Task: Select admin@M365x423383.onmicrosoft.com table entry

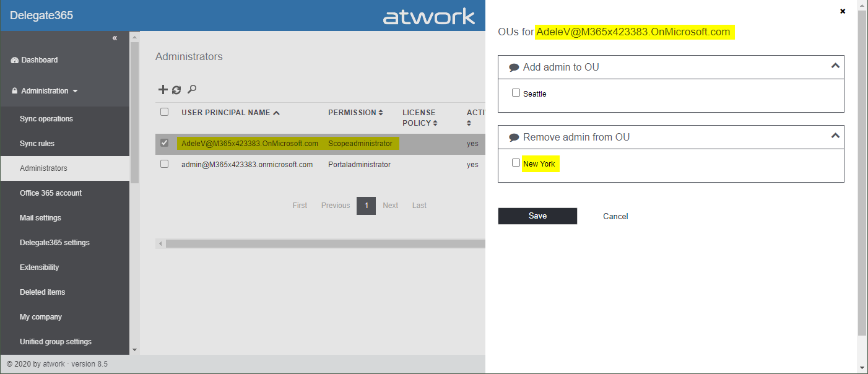Action: click(x=247, y=165)
